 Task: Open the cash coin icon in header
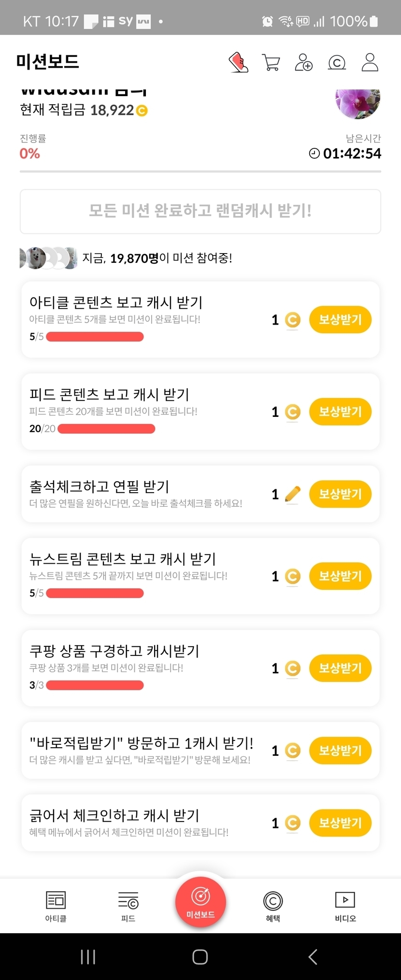click(x=337, y=62)
